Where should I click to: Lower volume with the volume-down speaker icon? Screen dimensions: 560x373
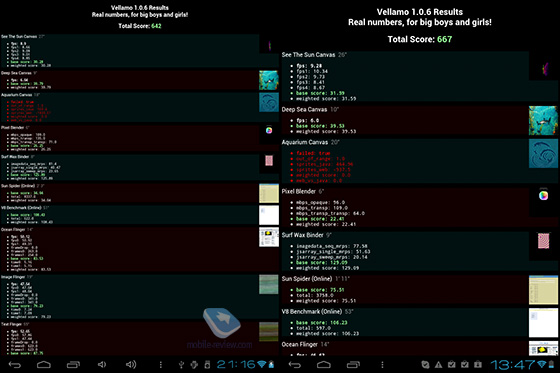click(x=102, y=364)
